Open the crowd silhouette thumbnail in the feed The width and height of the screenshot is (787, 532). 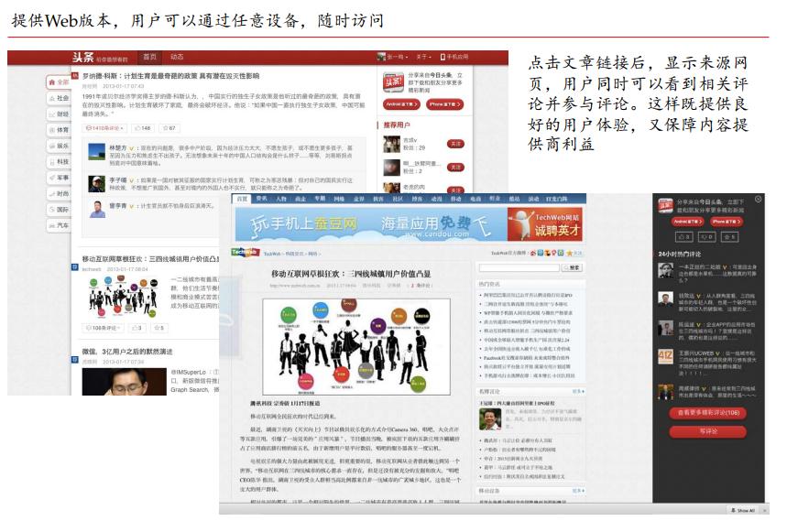click(124, 298)
